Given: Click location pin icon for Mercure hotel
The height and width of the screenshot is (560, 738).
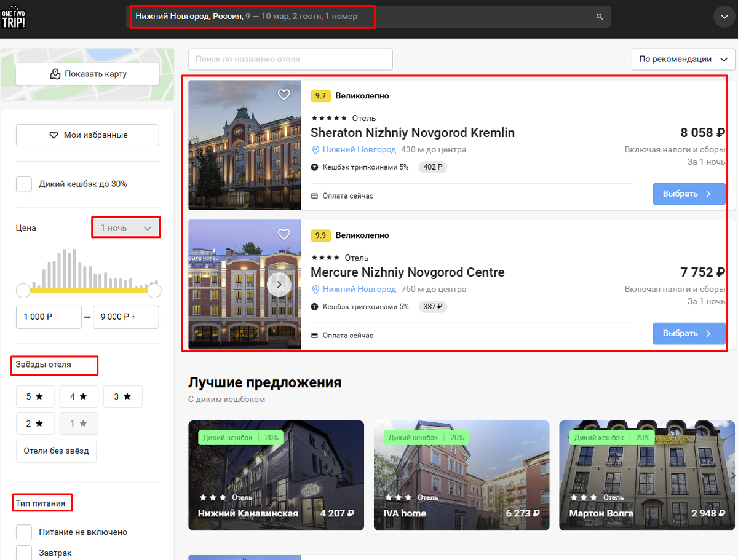Looking at the screenshot, I should tap(316, 290).
